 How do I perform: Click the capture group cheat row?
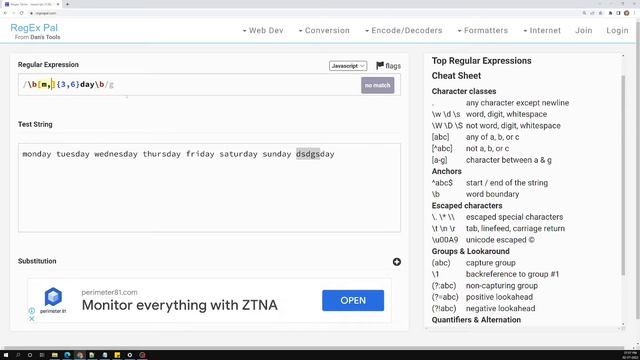[474, 263]
